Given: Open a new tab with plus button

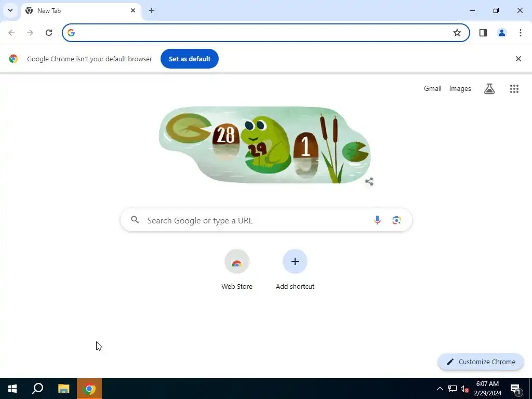Looking at the screenshot, I should click(152, 10).
